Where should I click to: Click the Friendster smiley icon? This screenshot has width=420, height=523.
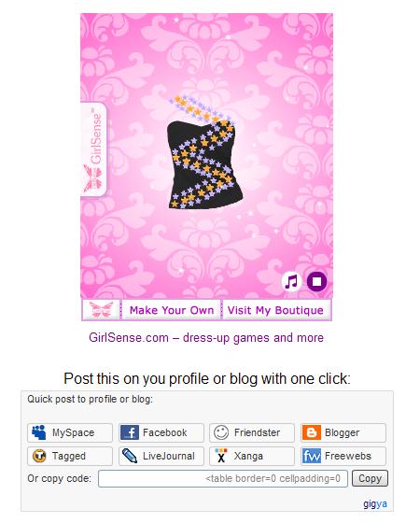tap(220, 432)
